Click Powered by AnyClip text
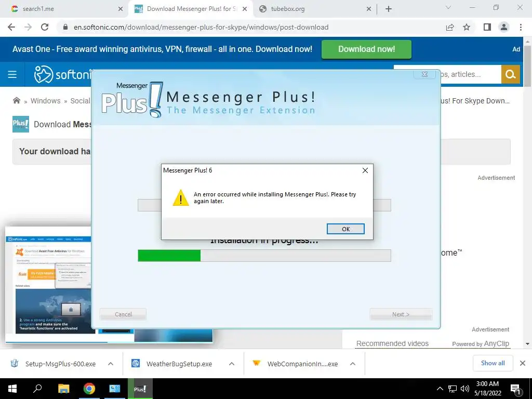Image resolution: width=532 pixels, height=399 pixels. pyautogui.click(x=481, y=344)
